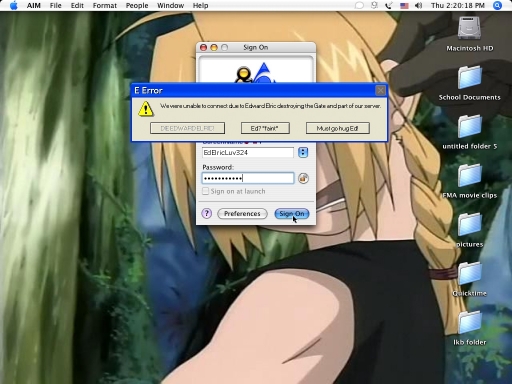Click the phone icon in menu bar
Viewport: 512px width, 384px height.
[389, 5]
